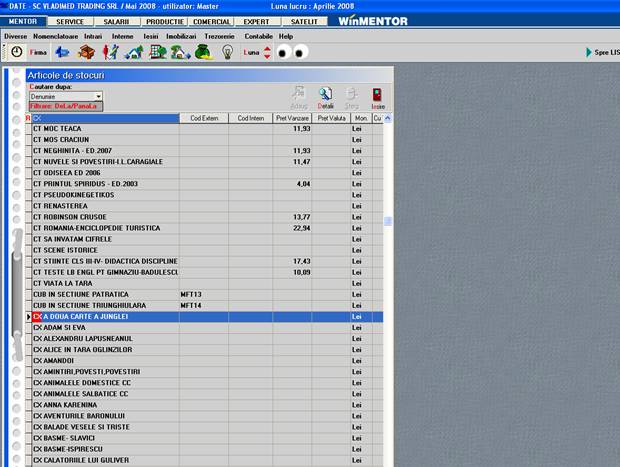620x467 pixels.
Task: Click the Cod Extern column header
Action: click(x=204, y=118)
